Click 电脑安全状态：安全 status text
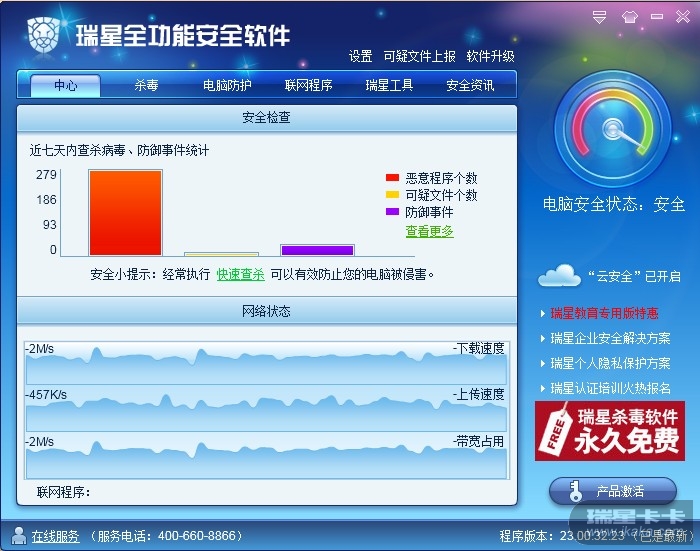 [x=613, y=204]
